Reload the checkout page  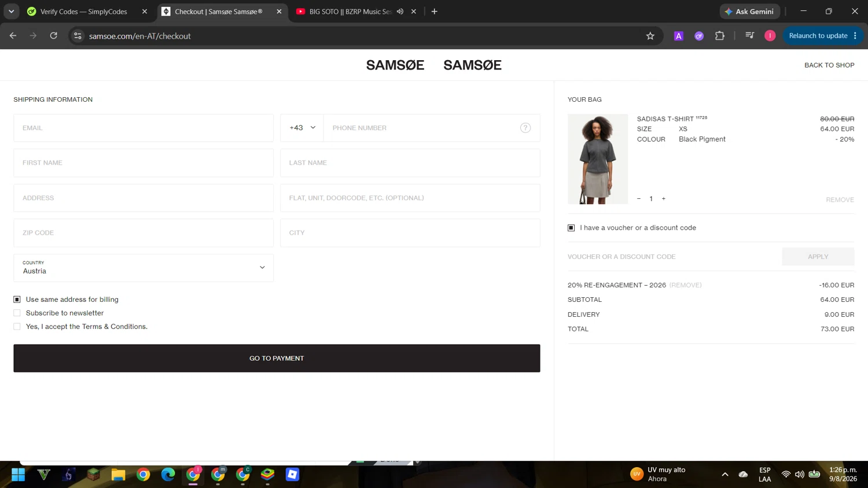[x=54, y=36]
